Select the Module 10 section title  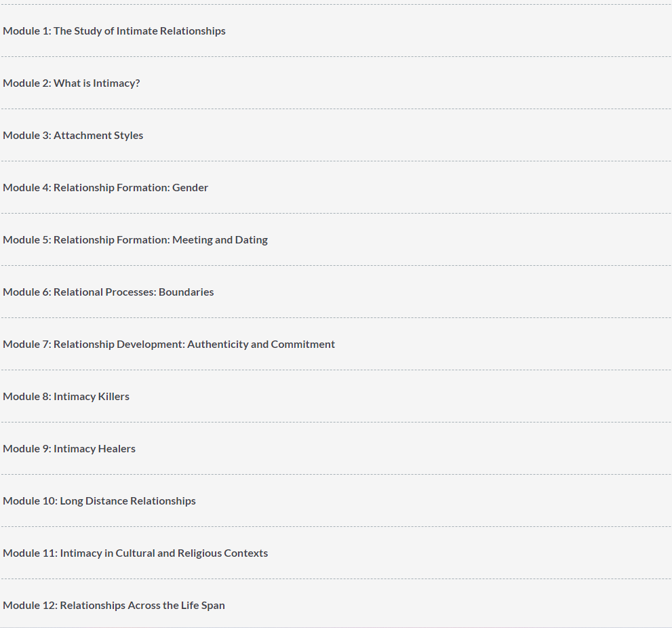pyautogui.click(x=99, y=501)
